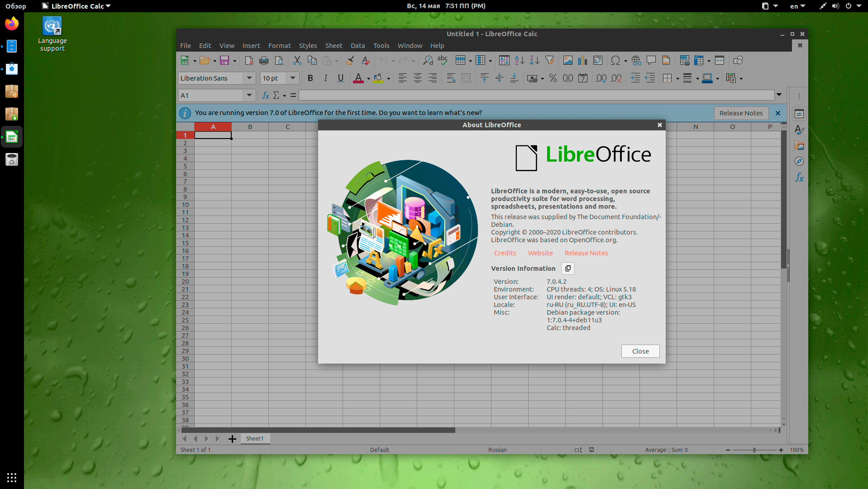Image resolution: width=868 pixels, height=489 pixels.
Task: Open the AutoFilter tool
Action: [549, 61]
